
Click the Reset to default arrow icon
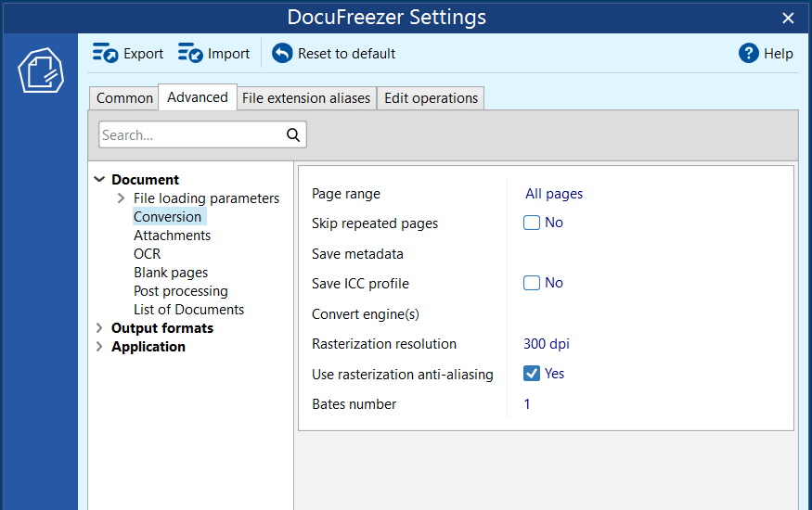282,54
